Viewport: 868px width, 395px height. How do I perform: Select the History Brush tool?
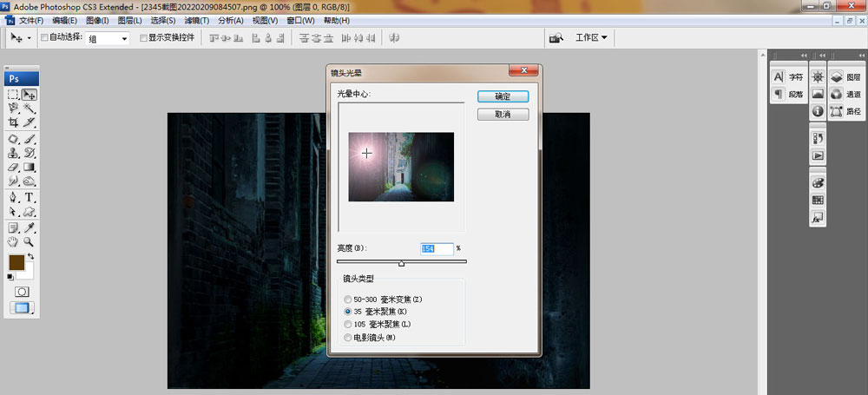(x=30, y=153)
